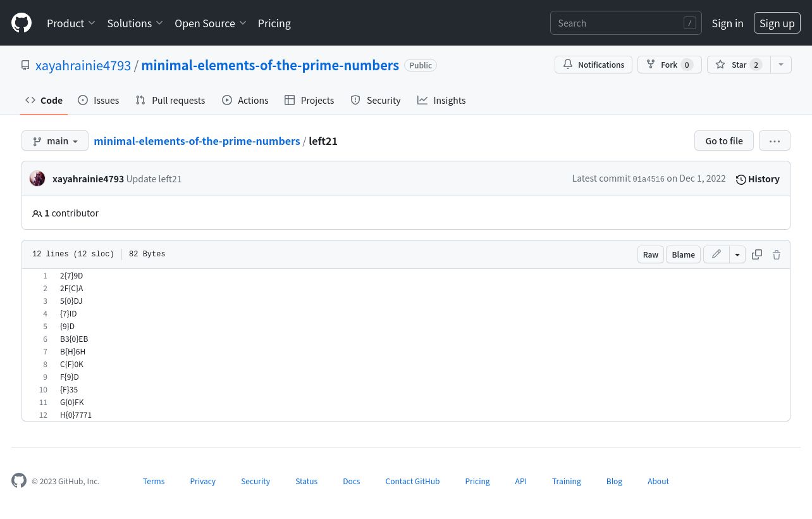The width and height of the screenshot is (812, 519).
Task: View file History
Action: (758, 179)
